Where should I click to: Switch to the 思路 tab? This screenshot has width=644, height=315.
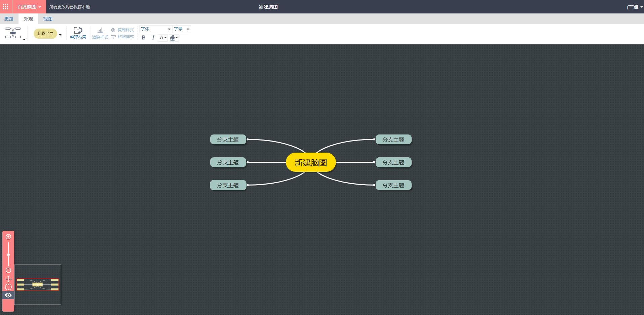9,19
